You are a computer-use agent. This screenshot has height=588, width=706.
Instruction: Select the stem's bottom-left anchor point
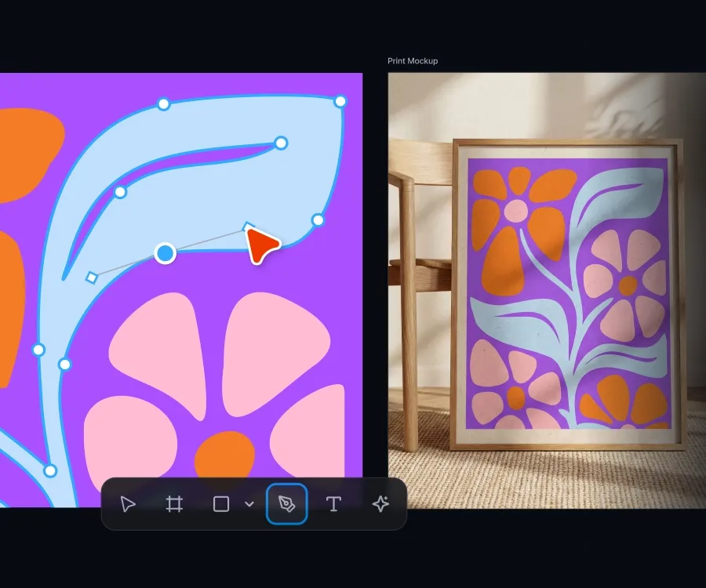point(50,471)
